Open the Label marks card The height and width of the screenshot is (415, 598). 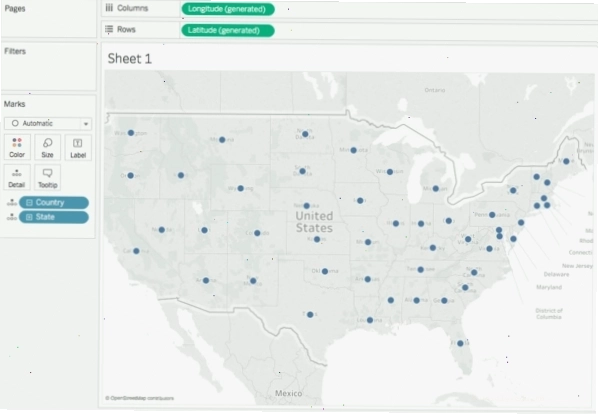click(78, 147)
